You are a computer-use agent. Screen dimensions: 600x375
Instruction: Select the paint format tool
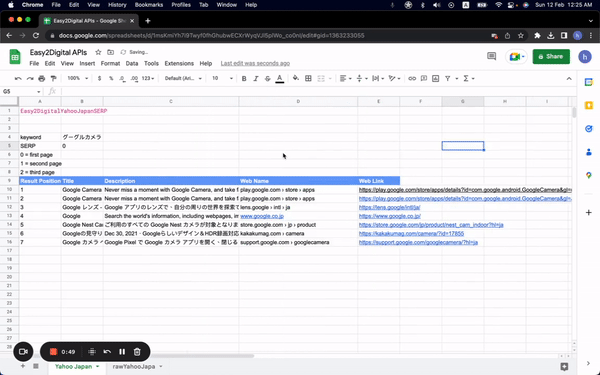pyautogui.click(x=54, y=78)
